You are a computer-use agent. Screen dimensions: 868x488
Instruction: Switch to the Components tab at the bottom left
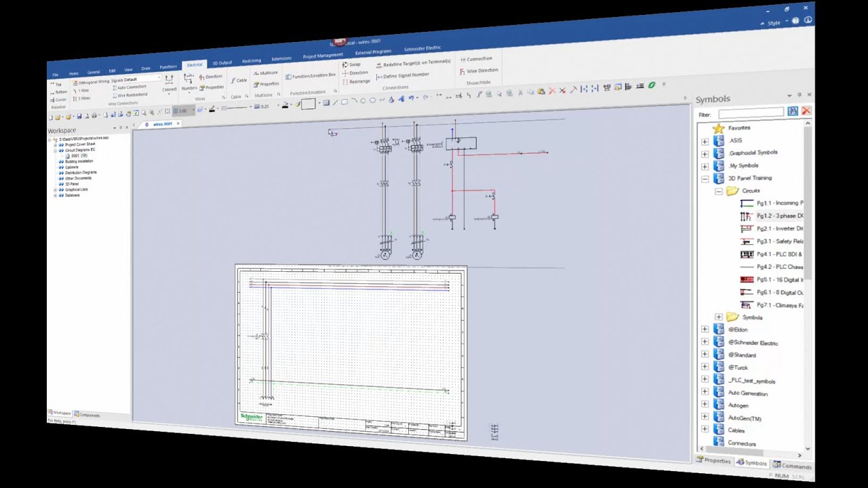87,415
